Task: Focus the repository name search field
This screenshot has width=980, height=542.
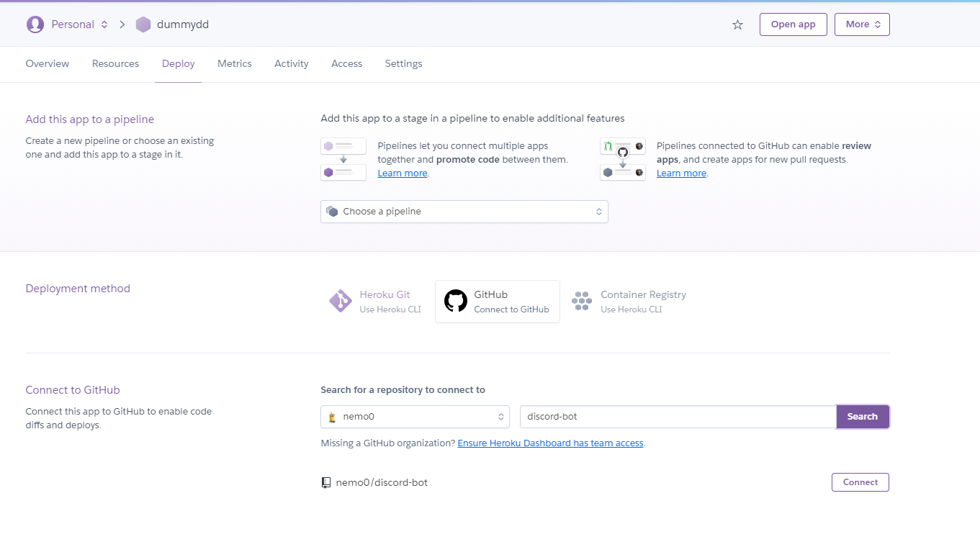Action: coord(678,417)
